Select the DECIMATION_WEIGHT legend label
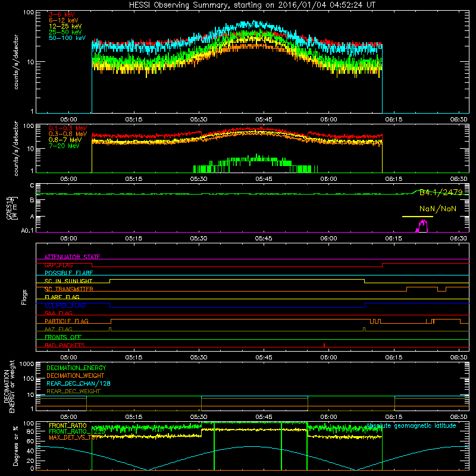This screenshot has width=476, height=476. pyautogui.click(x=76, y=375)
